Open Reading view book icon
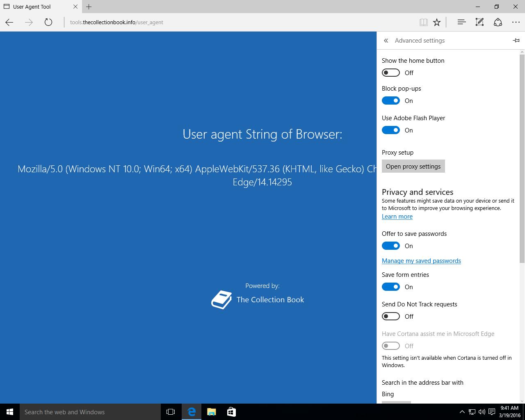Image resolution: width=525 pixels, height=420 pixels. click(423, 22)
